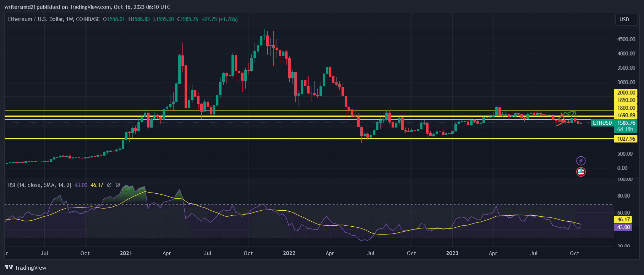Select the 2000.00 yellow price label
Image resolution: width=644 pixels, height=275 pixels.
click(x=626, y=93)
